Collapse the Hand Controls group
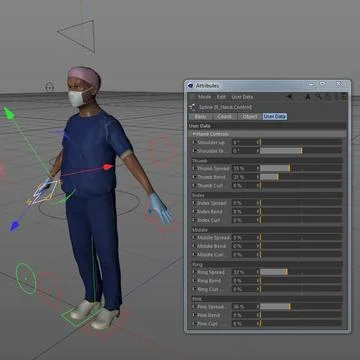This screenshot has width=360, height=360. [194, 134]
